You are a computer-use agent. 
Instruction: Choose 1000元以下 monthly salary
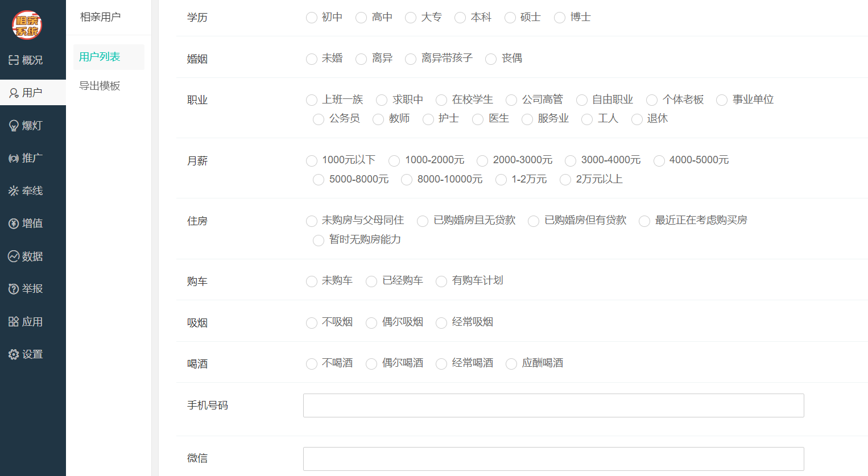(x=312, y=160)
